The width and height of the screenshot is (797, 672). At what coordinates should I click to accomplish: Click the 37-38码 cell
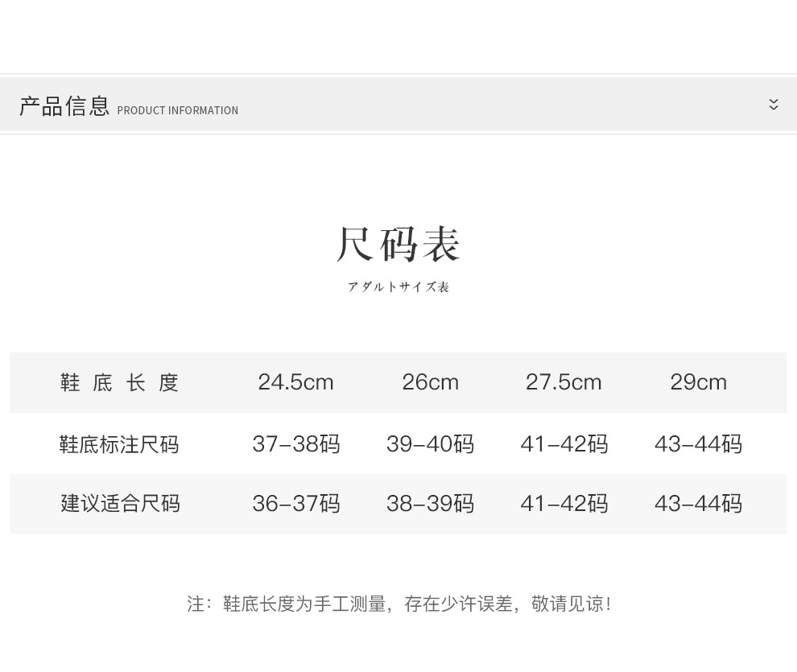[296, 444]
